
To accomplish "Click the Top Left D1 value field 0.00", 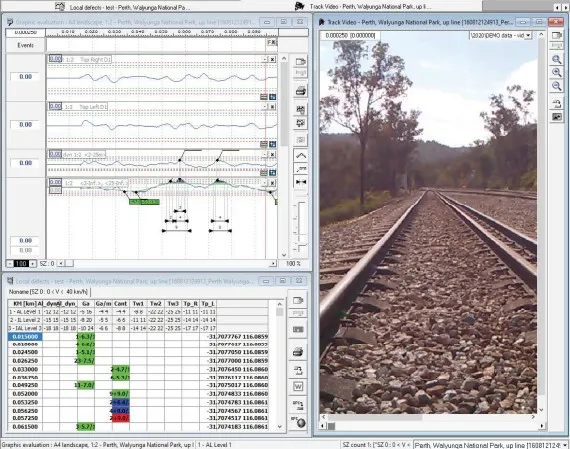I will point(25,125).
